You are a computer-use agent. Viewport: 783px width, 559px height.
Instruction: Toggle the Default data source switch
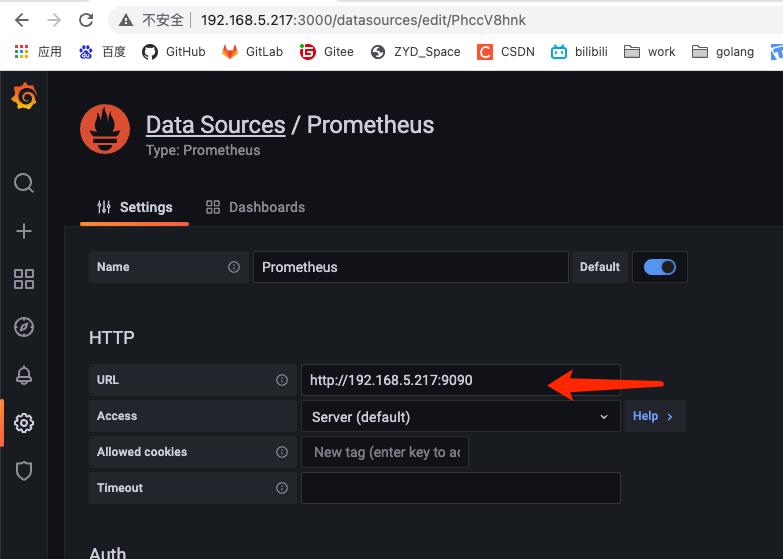click(660, 267)
